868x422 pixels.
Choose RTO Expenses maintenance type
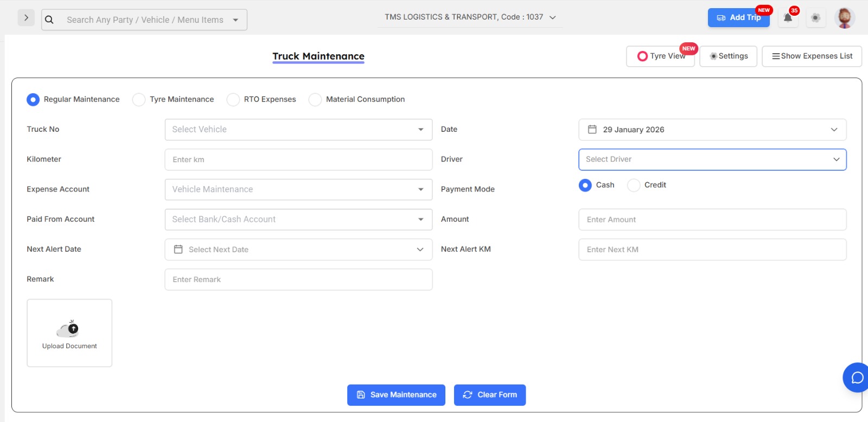pos(233,100)
